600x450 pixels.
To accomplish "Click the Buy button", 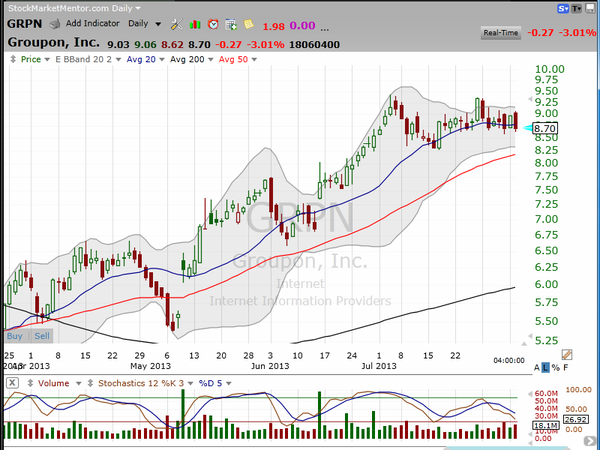I will (15, 336).
